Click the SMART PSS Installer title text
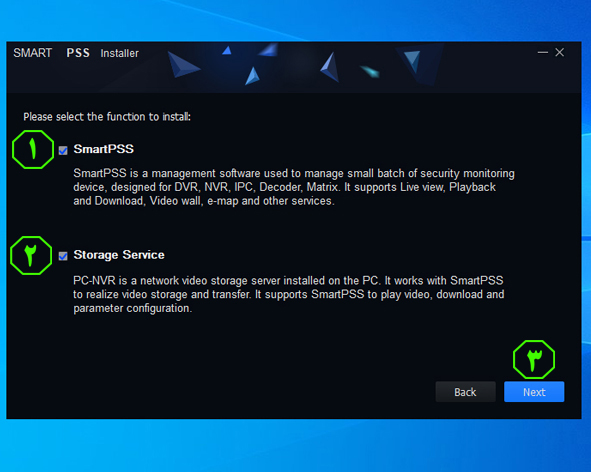This screenshot has width=591, height=472. click(76, 53)
